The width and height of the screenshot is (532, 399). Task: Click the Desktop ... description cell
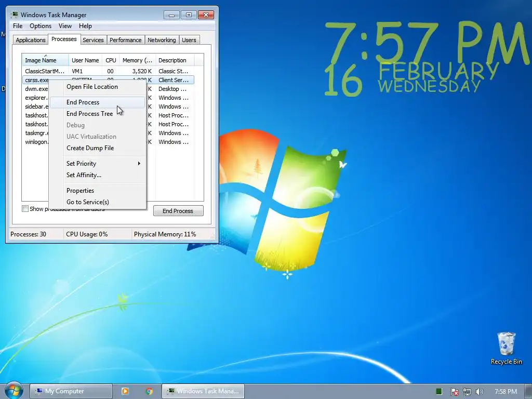coord(172,89)
